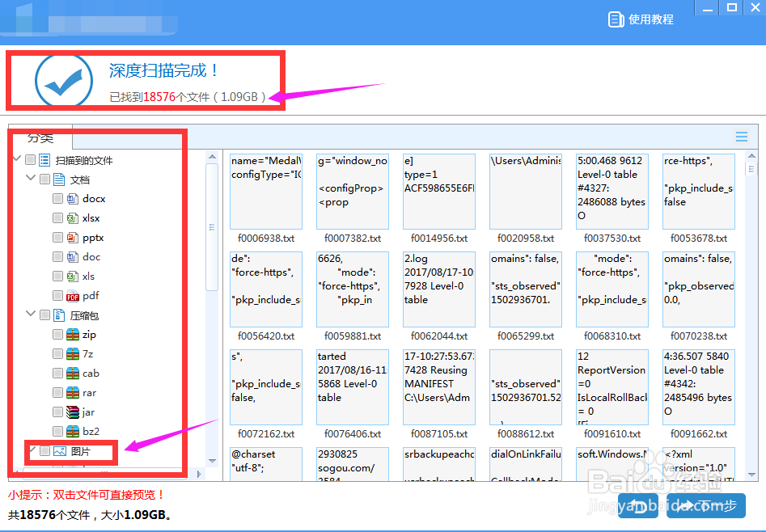The height and width of the screenshot is (532, 766).
Task: Click the tree panel scroll-down arrow
Action: click(212, 461)
